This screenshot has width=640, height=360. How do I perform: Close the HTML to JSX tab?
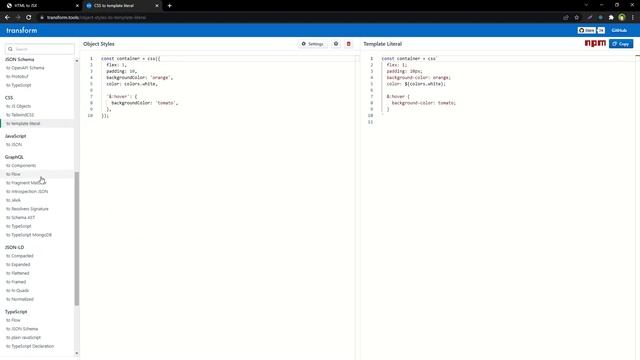[77, 6]
